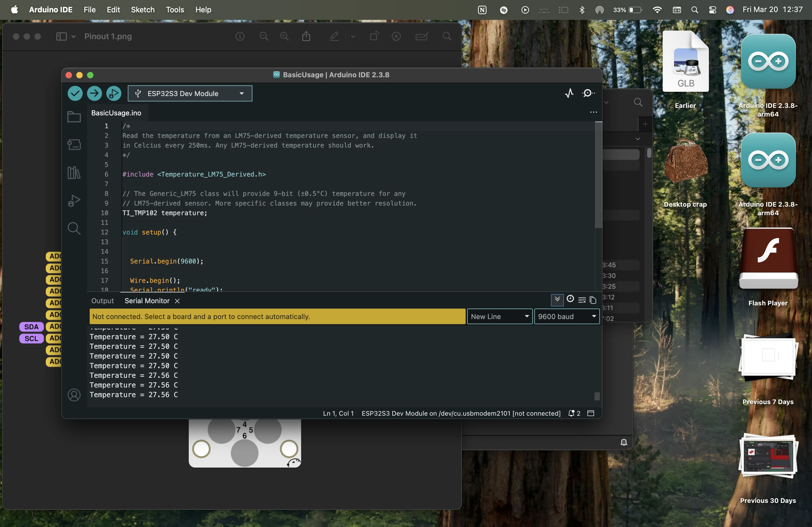Select the Flash Player desktop icon

[768, 259]
